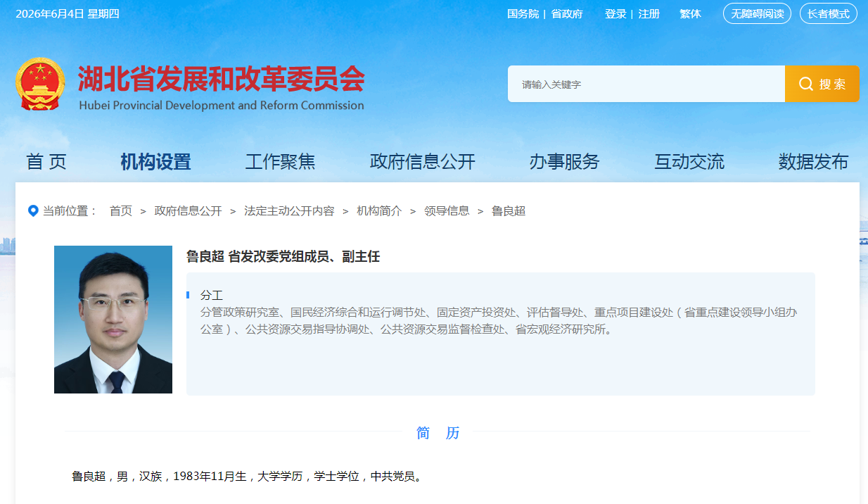Open the 政府信息公开 navigation tab
This screenshot has height=504, width=868.
(423, 162)
